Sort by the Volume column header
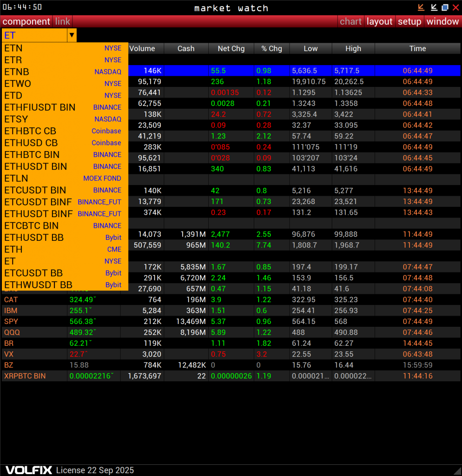This screenshot has height=476, width=462. tap(146, 48)
